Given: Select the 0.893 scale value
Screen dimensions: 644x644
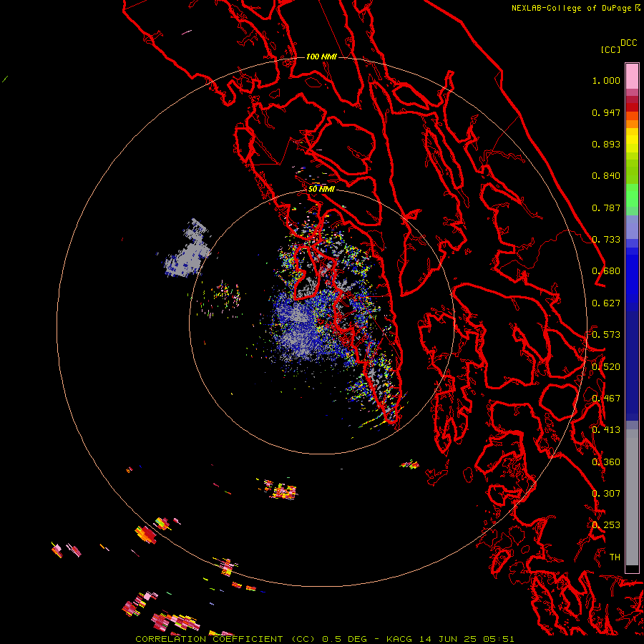Looking at the screenshot, I should [x=606, y=144].
